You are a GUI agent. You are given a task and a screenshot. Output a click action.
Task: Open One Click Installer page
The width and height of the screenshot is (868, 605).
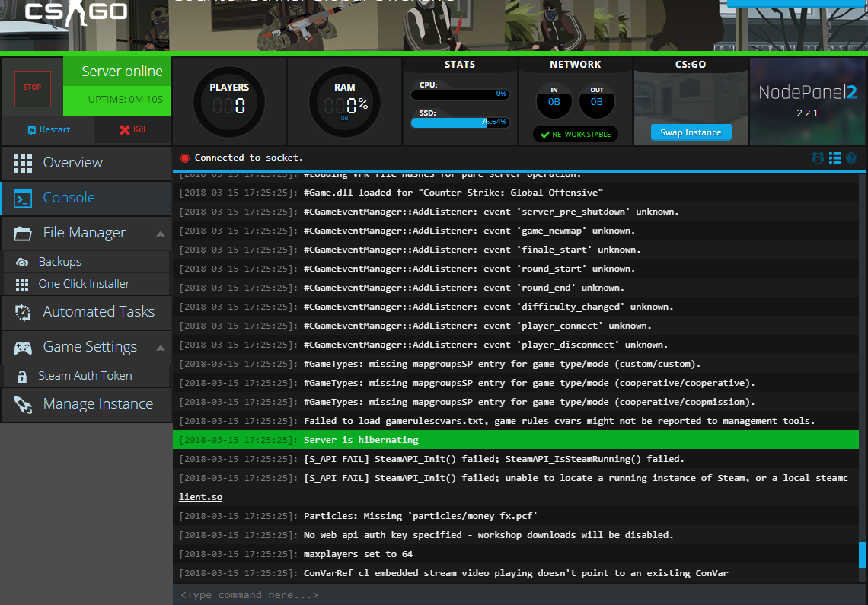click(x=84, y=284)
